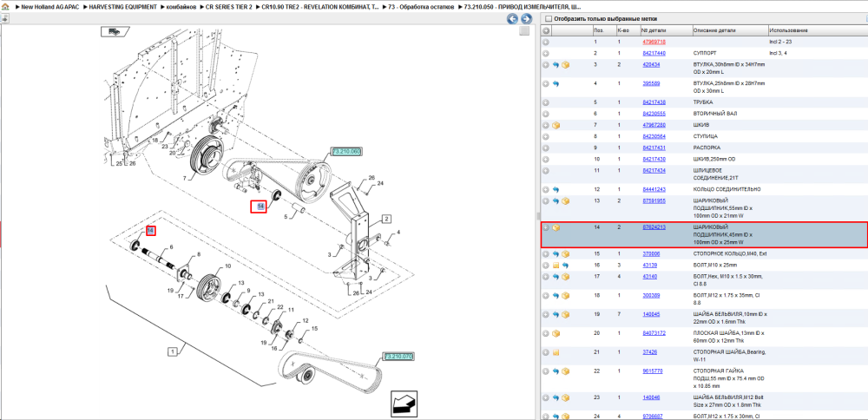Click package box icon in row 14

point(556,227)
